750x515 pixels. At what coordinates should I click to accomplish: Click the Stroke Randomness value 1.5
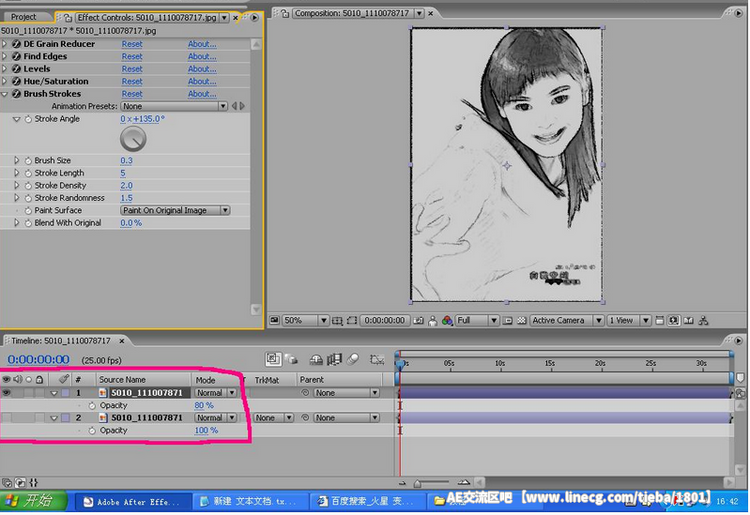[126, 198]
